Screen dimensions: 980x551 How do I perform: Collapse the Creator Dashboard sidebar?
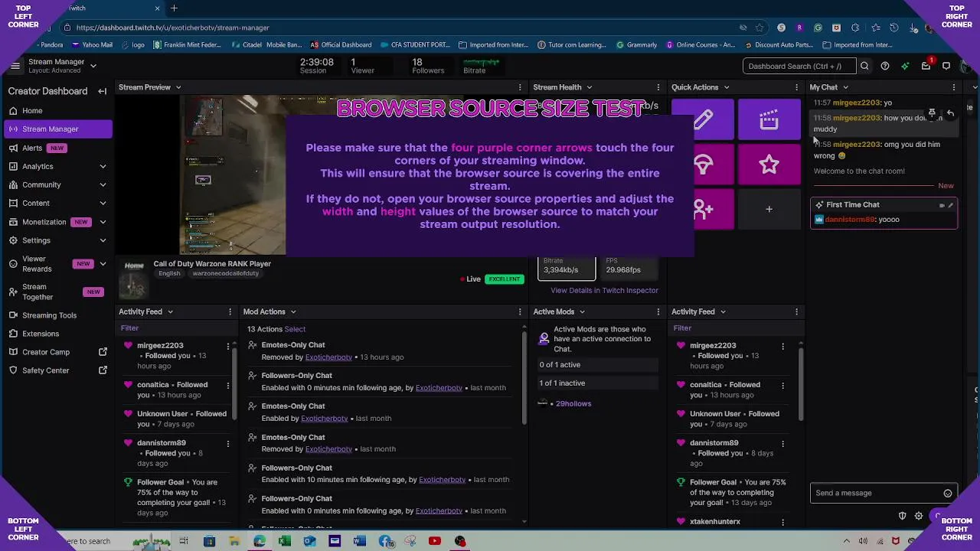(x=103, y=91)
